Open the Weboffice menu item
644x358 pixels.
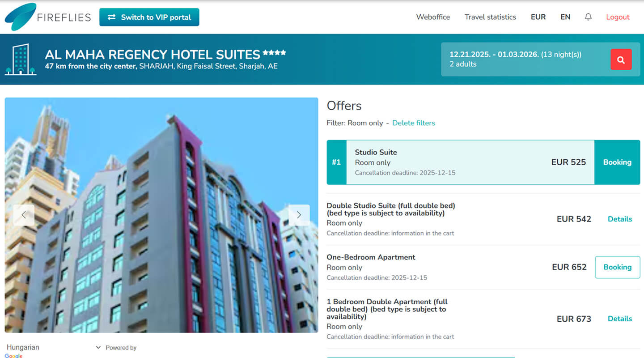click(433, 17)
